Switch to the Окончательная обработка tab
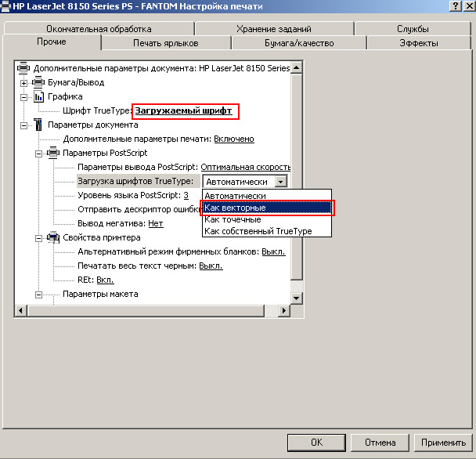 [x=99, y=29]
